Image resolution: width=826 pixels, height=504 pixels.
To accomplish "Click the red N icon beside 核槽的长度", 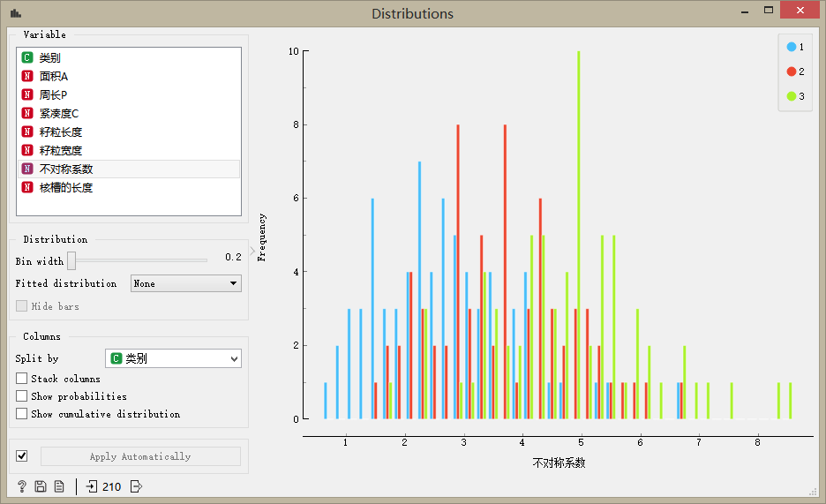I will point(27,187).
